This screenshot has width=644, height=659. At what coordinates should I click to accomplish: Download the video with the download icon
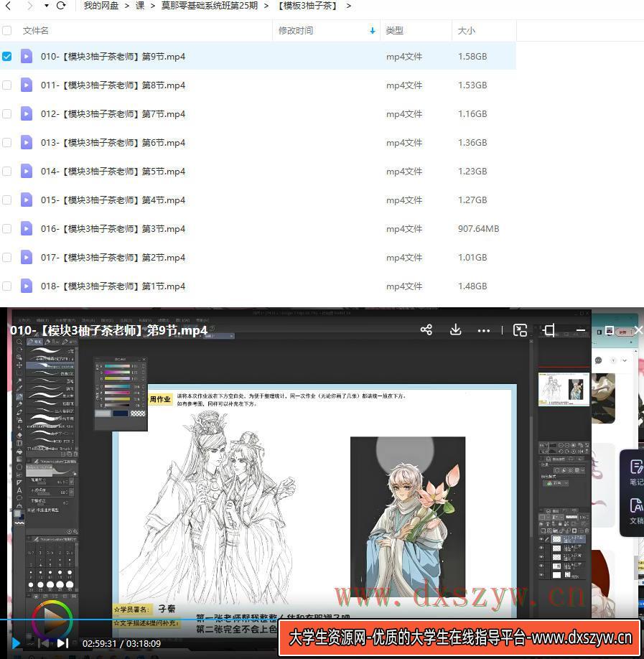coord(455,330)
